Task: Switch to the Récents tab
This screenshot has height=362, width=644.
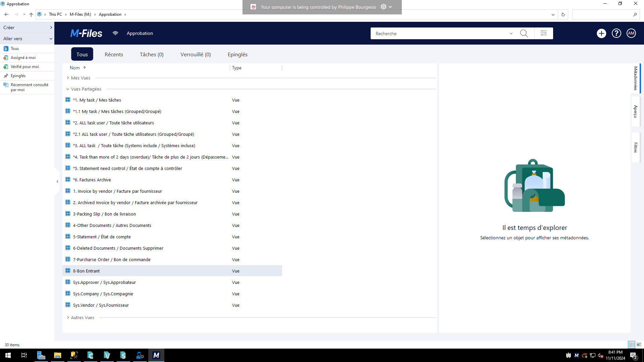Action: point(114,54)
